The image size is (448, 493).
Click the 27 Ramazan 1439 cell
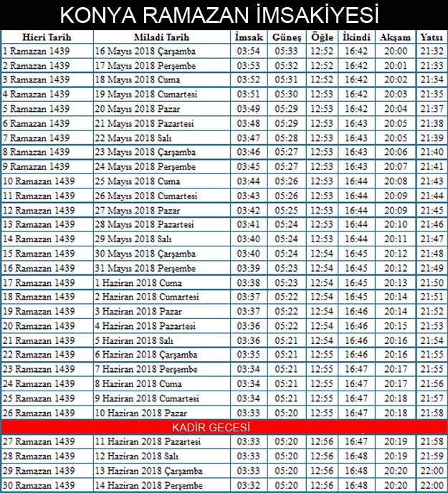coord(39,442)
